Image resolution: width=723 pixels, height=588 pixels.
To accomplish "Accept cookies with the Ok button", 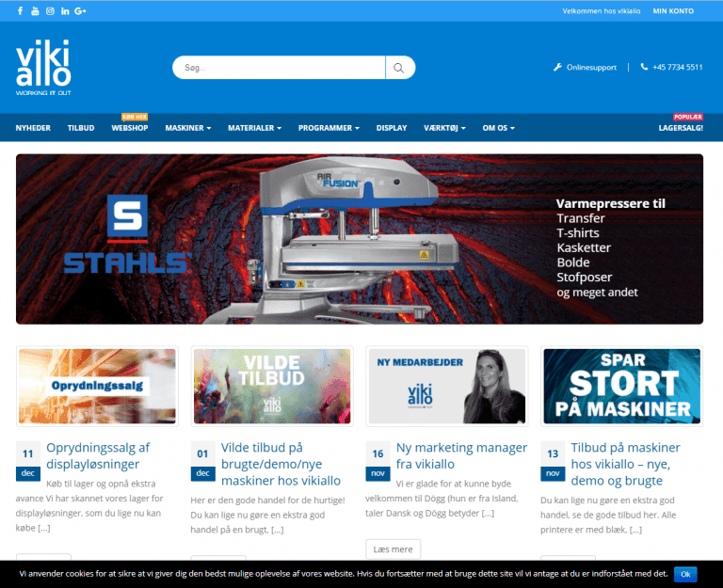I will coord(685,574).
